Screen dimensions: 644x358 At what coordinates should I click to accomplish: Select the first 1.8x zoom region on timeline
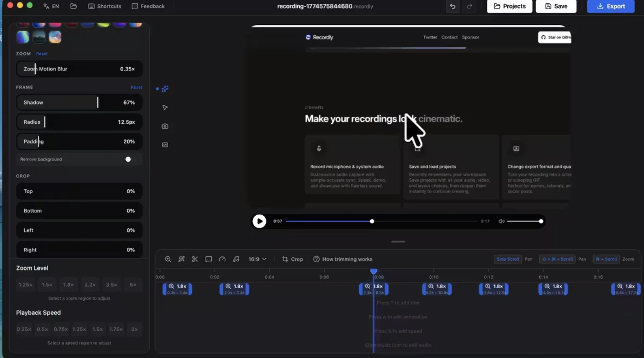click(177, 289)
